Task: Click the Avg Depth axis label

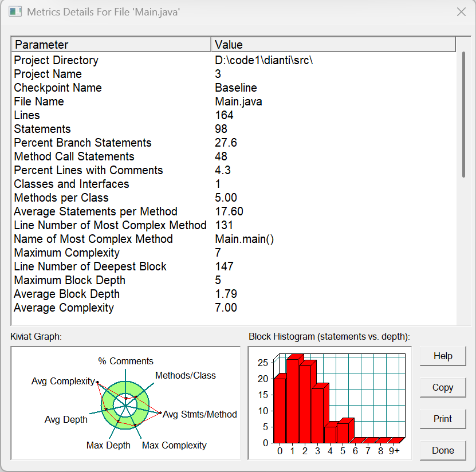Action: [x=66, y=419]
